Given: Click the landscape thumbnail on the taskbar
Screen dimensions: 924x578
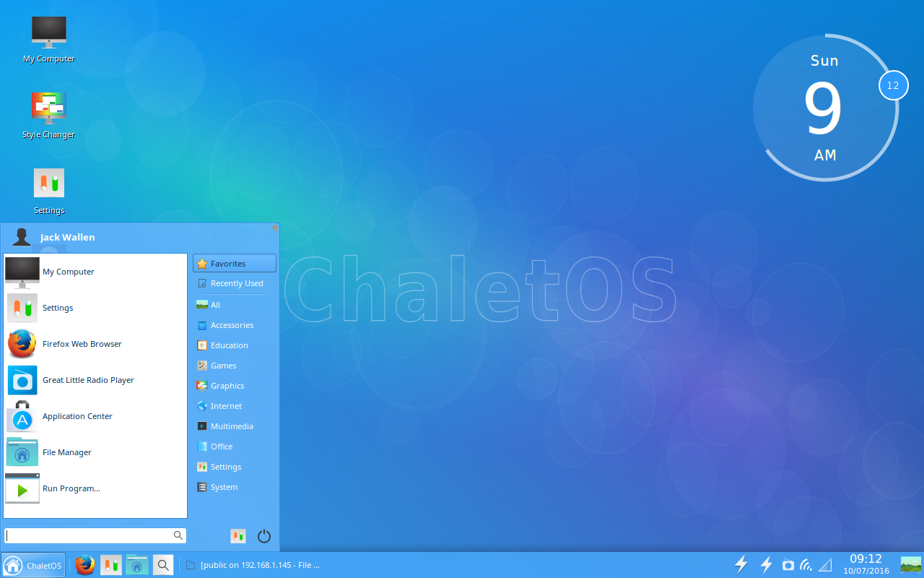Looking at the screenshot, I should 910,564.
